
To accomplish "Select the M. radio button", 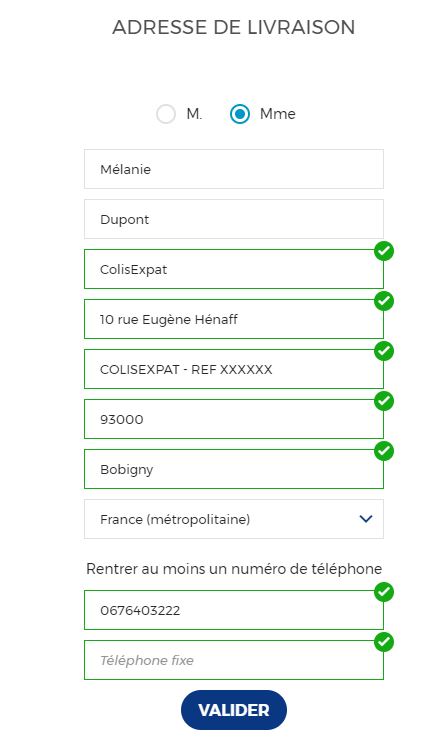I will tap(166, 114).
